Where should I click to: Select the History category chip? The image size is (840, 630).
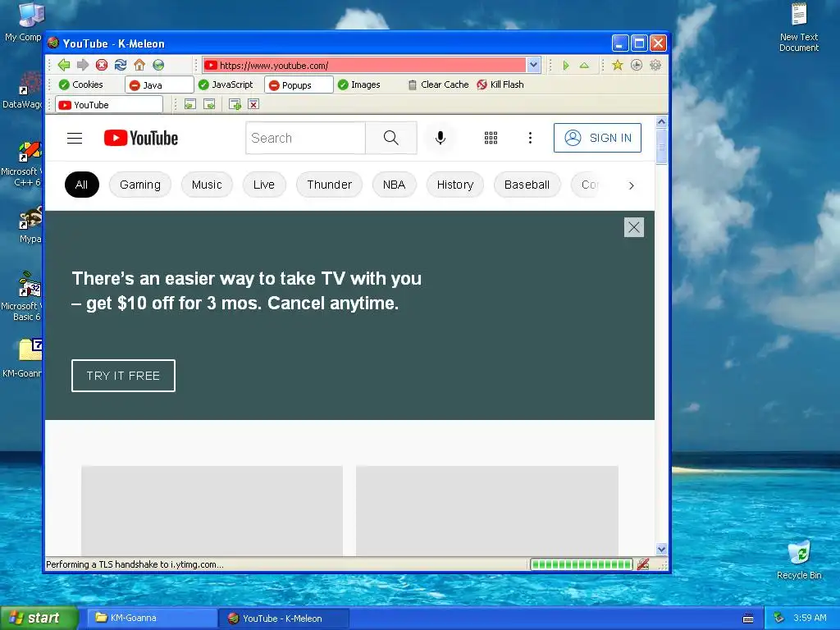(x=454, y=185)
